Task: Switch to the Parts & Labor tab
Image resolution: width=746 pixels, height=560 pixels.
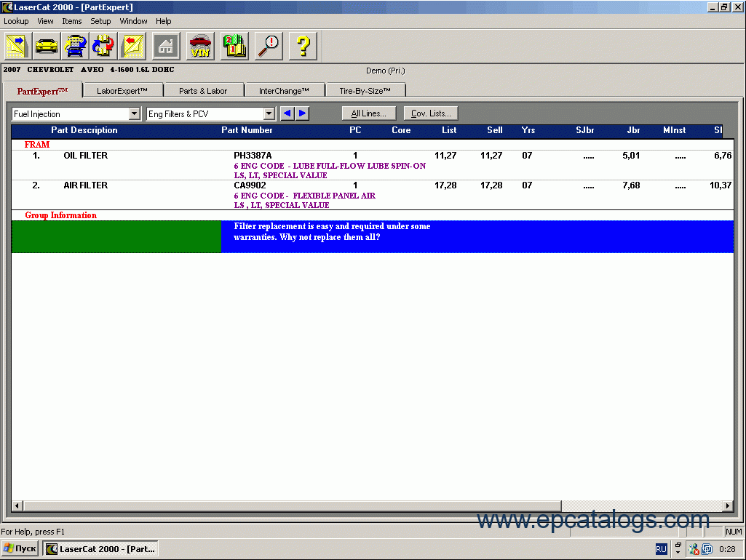Action: [x=203, y=91]
